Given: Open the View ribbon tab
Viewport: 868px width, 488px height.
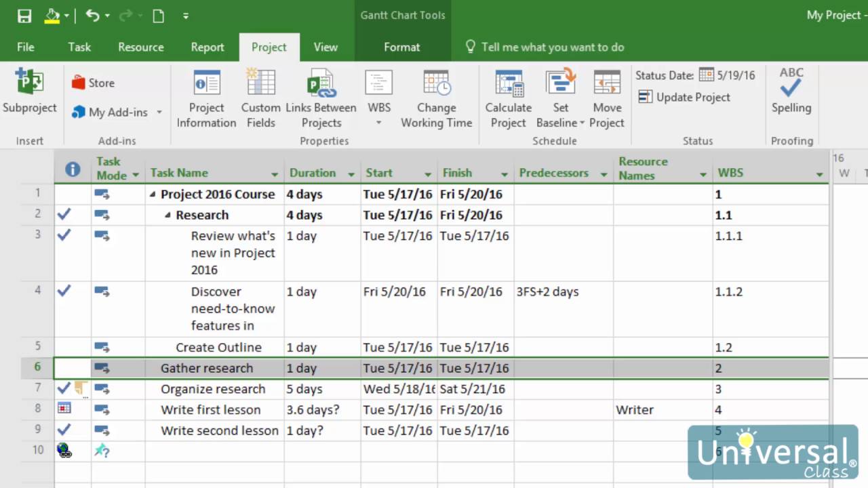Looking at the screenshot, I should tap(325, 47).
